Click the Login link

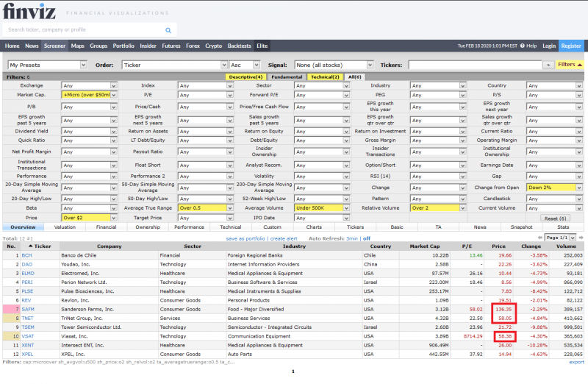(x=549, y=46)
